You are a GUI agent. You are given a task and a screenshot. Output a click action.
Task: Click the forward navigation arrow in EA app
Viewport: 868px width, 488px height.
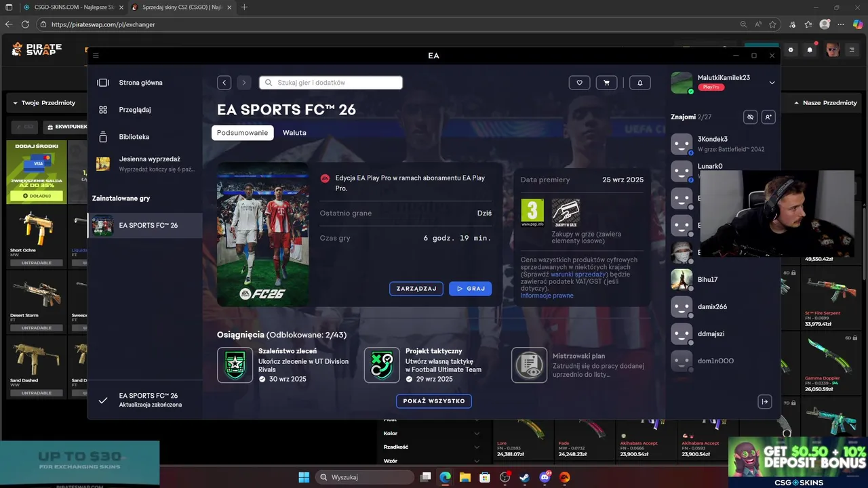pos(244,83)
